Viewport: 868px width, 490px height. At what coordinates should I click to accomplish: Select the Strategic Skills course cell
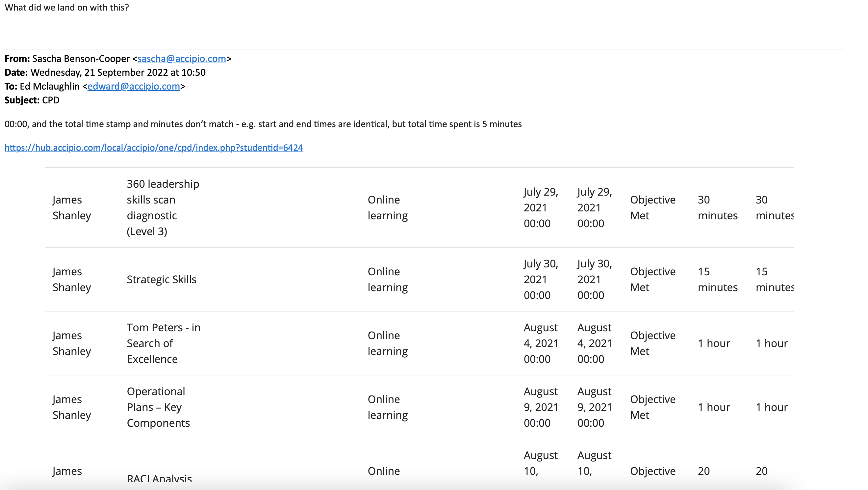pos(162,279)
